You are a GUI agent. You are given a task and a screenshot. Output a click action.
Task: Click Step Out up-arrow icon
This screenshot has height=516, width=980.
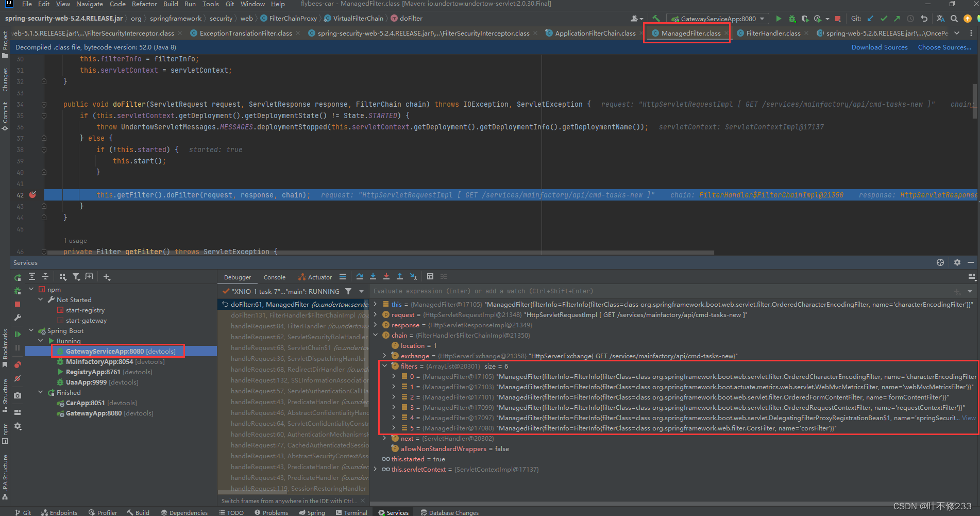pos(400,277)
